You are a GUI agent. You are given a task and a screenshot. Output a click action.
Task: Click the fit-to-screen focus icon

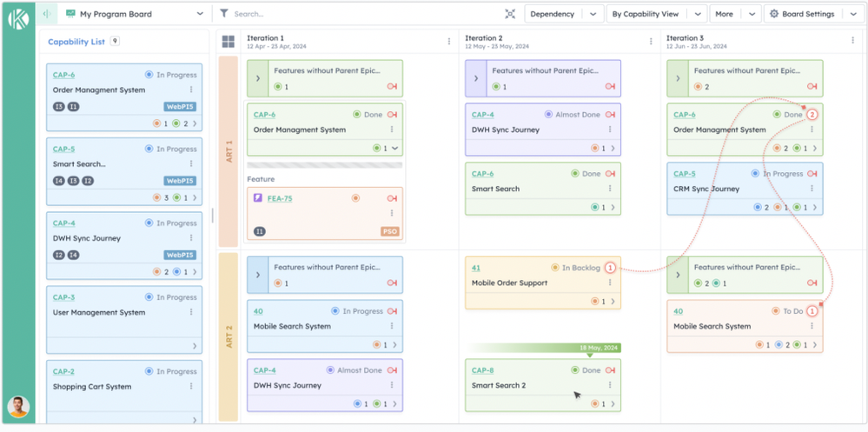[x=510, y=14]
